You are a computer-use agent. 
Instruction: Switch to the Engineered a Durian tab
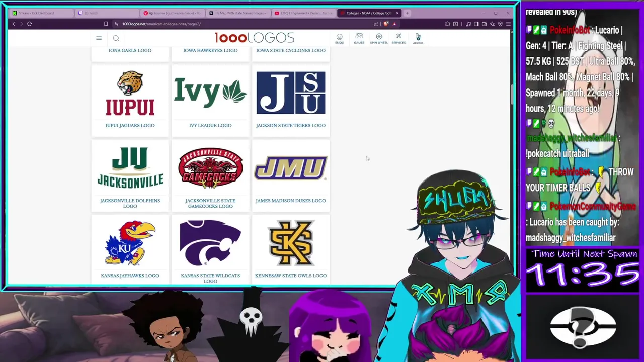coord(304,13)
